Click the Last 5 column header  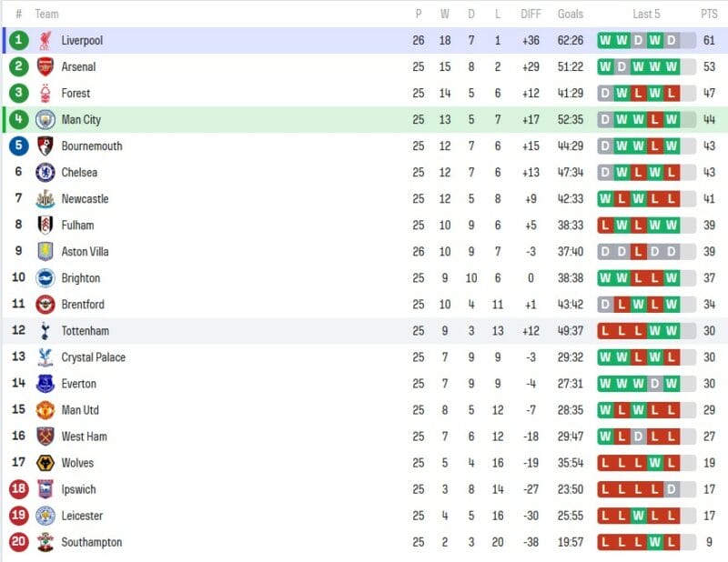[646, 14]
